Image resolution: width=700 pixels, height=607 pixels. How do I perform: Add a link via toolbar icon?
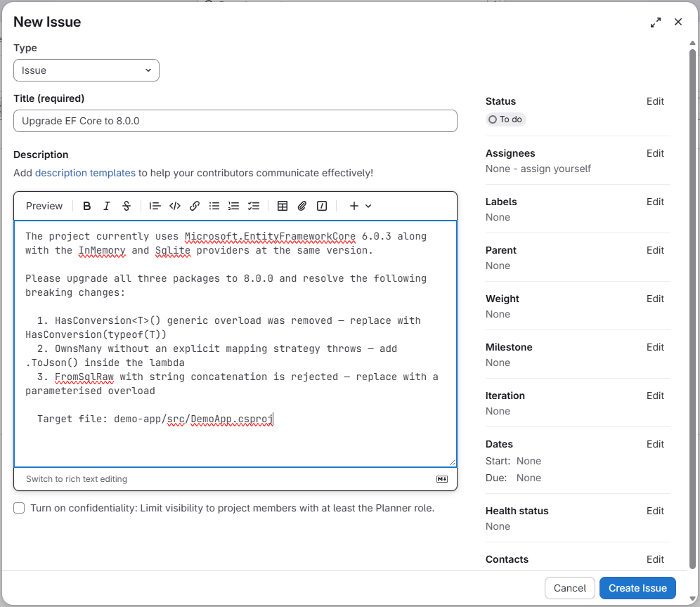point(194,206)
